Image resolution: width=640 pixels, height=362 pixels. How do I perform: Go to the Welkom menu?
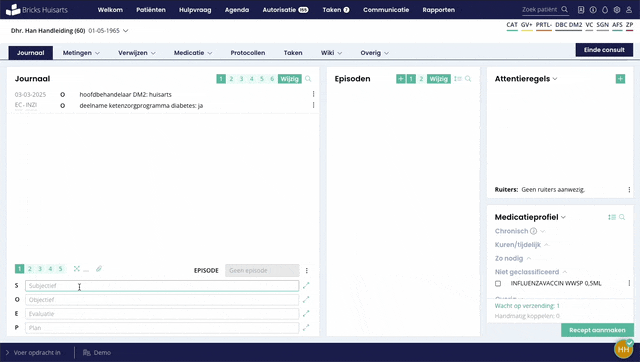point(110,10)
